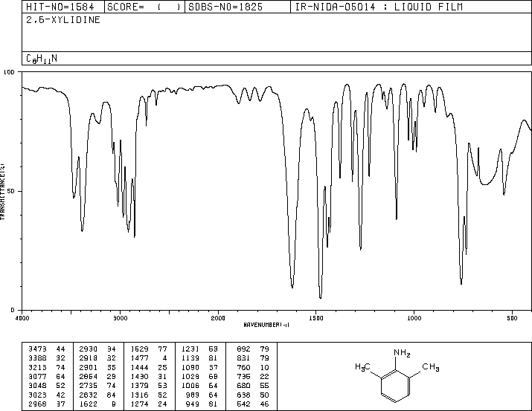Click transmittance 25 beside 1444
Viewport: 532px width, 411px height.
click(x=162, y=367)
